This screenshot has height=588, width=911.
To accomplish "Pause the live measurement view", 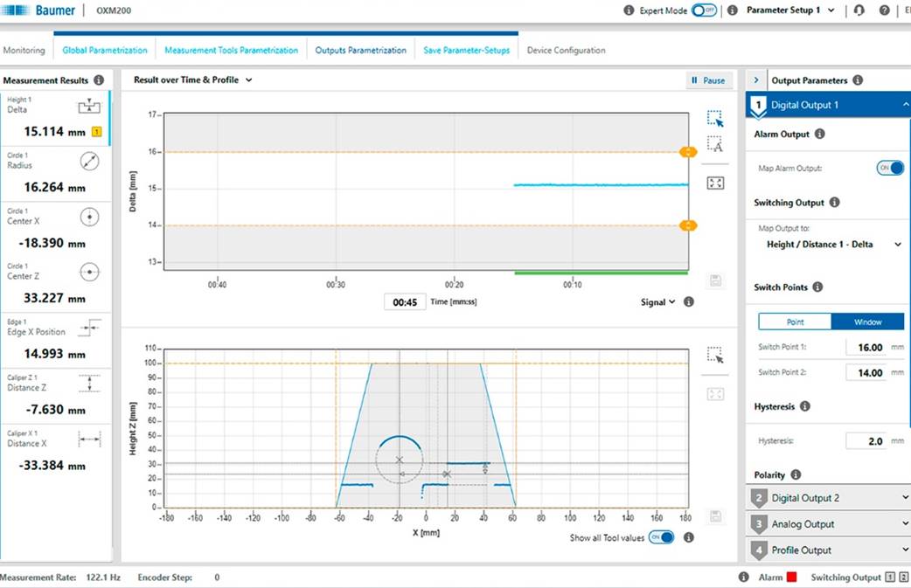I will coord(708,80).
